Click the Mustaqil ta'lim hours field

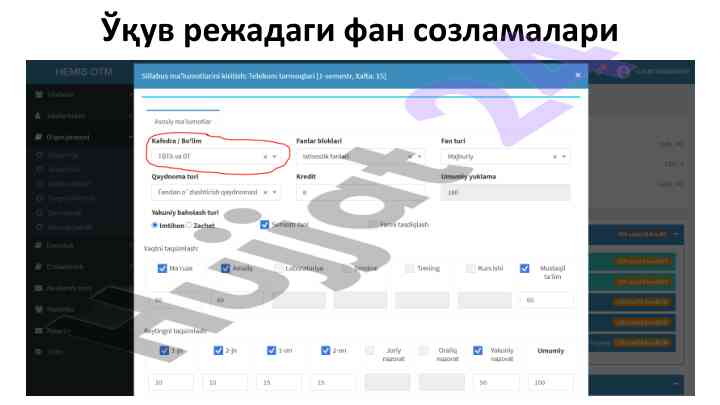tap(546, 300)
